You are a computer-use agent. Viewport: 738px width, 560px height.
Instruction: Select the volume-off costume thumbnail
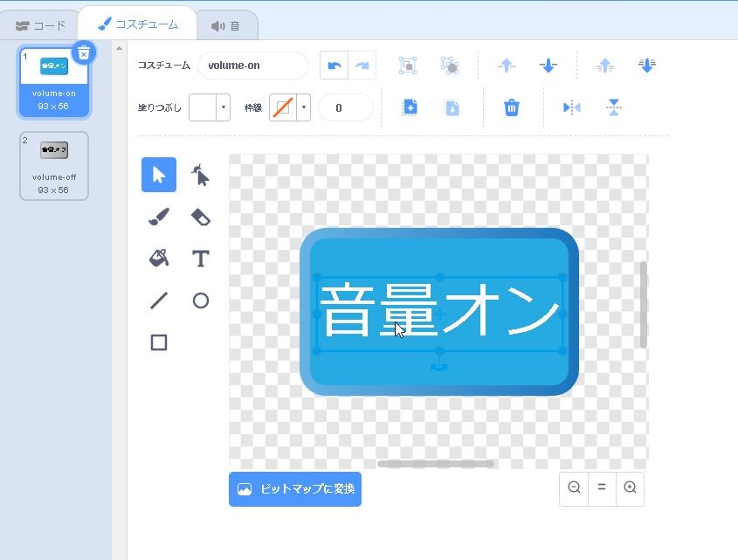(54, 165)
